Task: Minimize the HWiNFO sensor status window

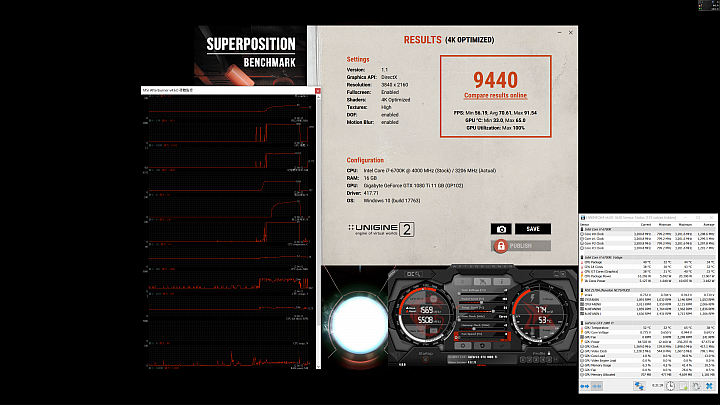Action: [x=685, y=217]
